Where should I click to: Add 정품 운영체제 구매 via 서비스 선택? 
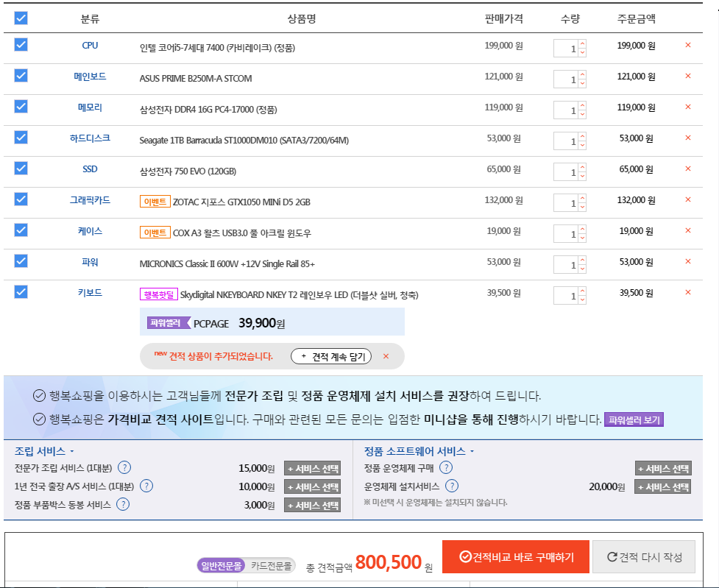tap(663, 468)
